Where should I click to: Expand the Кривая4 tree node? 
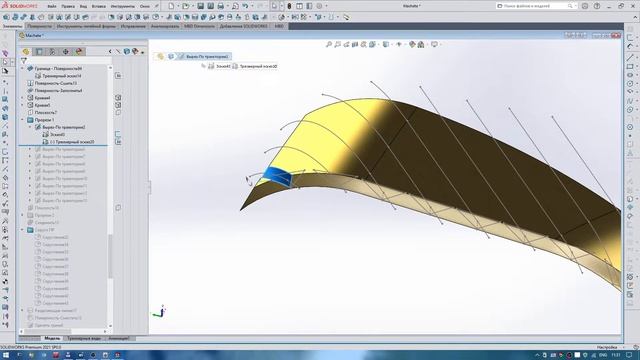click(x=22, y=98)
